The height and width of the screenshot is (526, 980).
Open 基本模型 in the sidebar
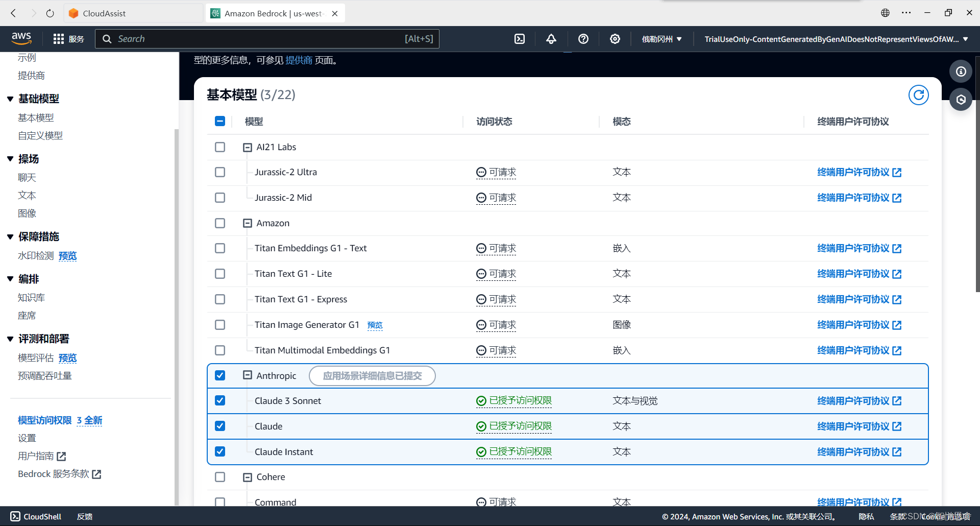pyautogui.click(x=36, y=118)
